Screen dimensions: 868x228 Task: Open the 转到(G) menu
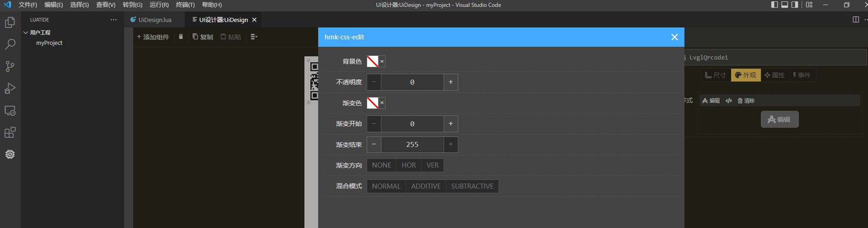133,5
